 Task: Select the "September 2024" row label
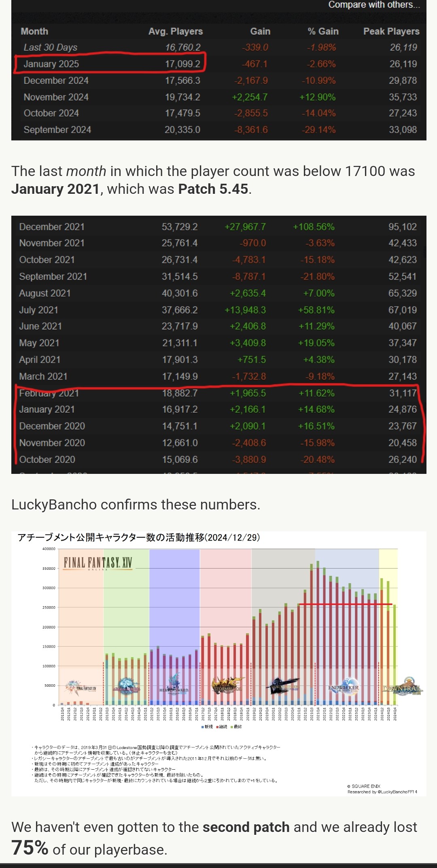[57, 130]
